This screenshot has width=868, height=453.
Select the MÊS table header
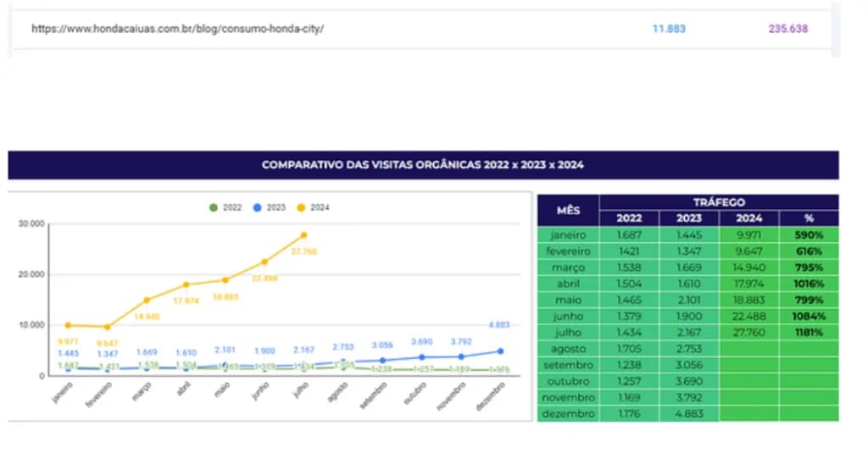point(568,210)
